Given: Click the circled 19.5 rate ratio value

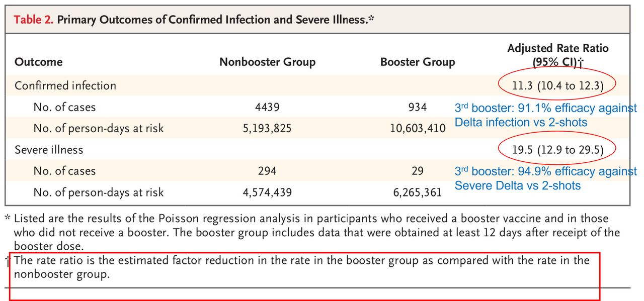Looking at the screenshot, I should click(557, 150).
